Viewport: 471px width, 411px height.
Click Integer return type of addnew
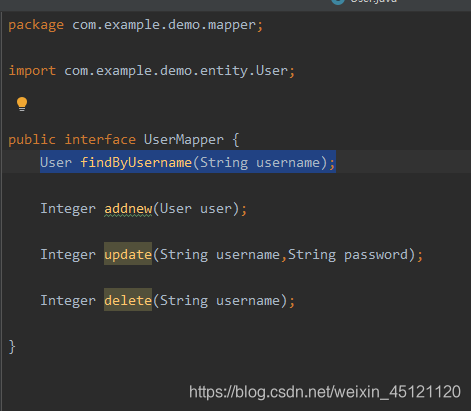[68, 209]
